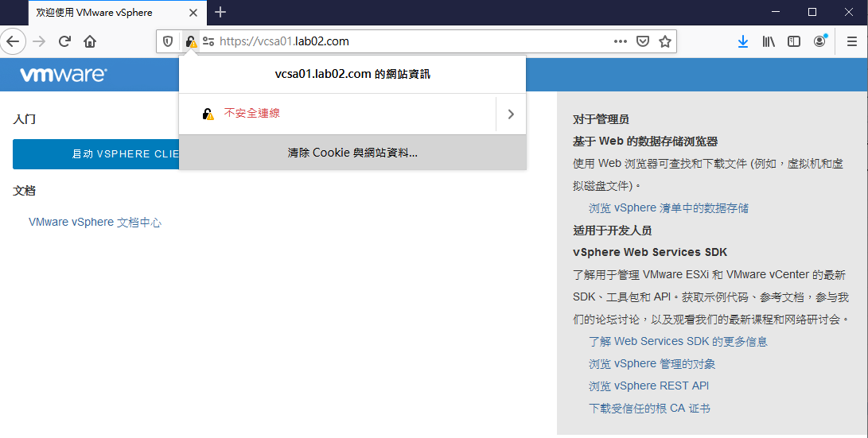Click 清除 Cookie 與網站資料 button
This screenshot has height=438, width=868.
click(352, 153)
